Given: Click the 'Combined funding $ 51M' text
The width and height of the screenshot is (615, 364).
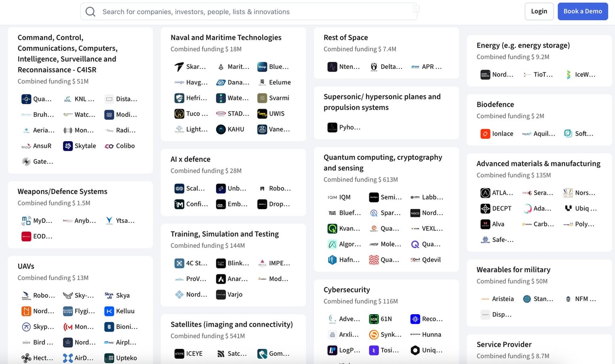Looking at the screenshot, I should click(x=53, y=82).
